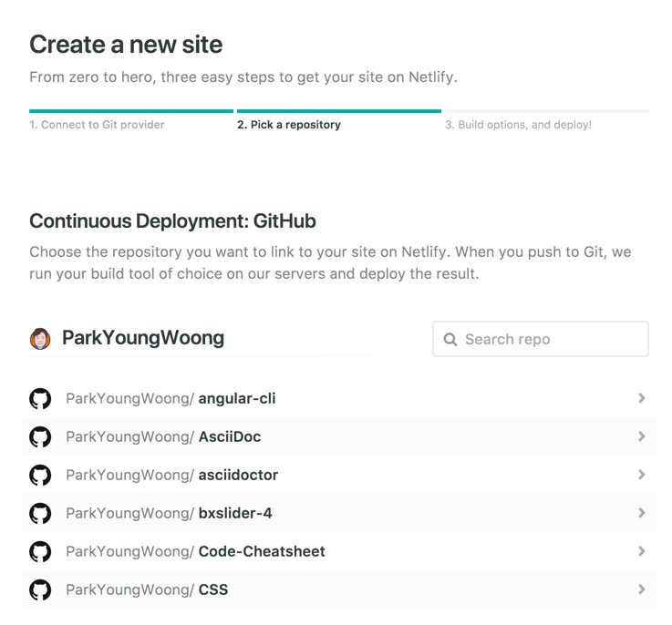Click GitHub icon beside bxslider-4 repo
The image size is (672, 625).
40,513
